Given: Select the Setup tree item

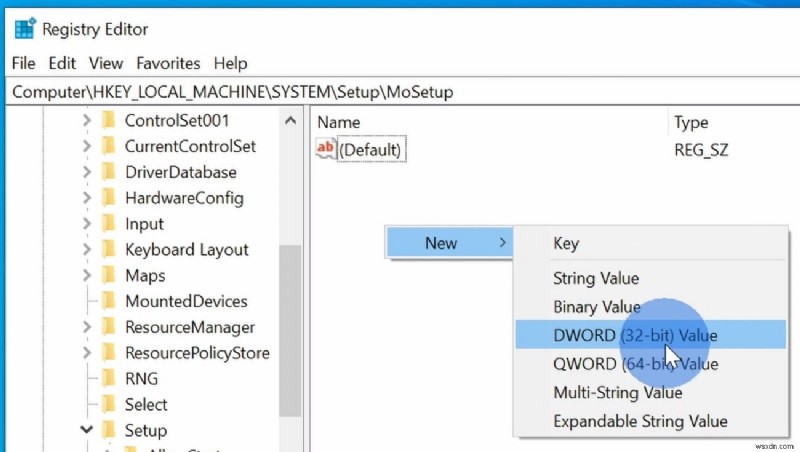Looking at the screenshot, I should pyautogui.click(x=146, y=431).
